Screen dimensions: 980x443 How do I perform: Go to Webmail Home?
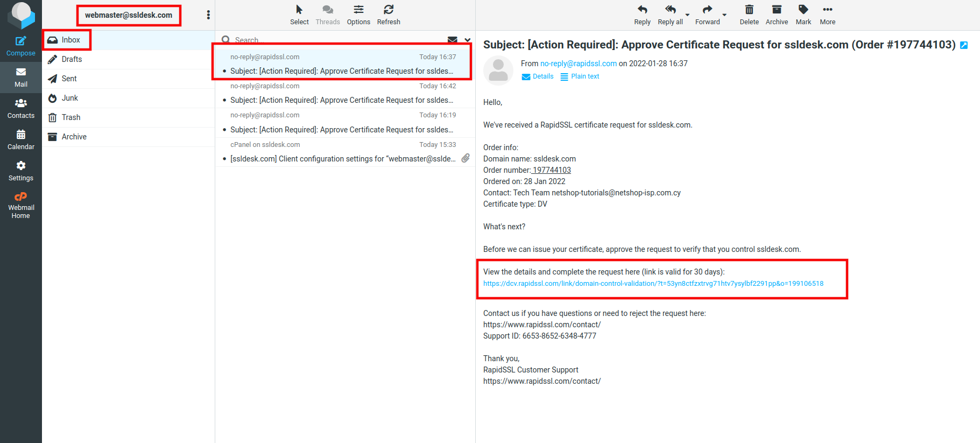20,205
